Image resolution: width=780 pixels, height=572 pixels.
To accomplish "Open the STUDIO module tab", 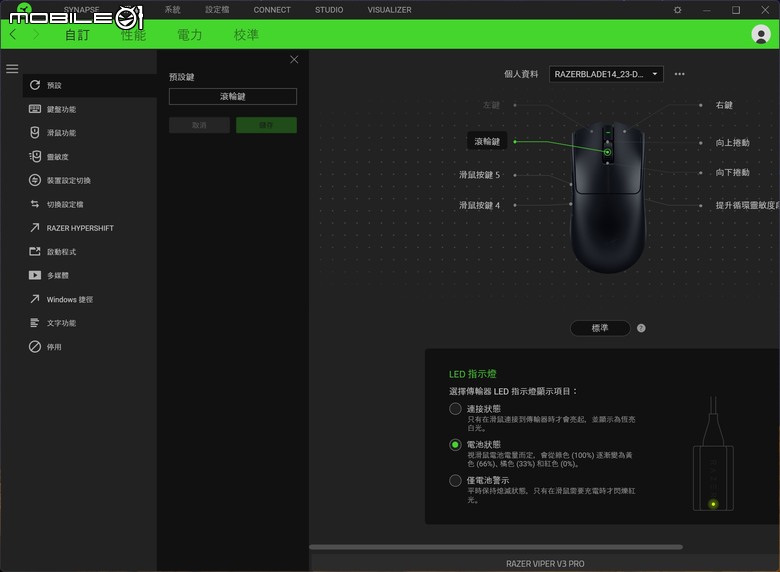I will coord(329,9).
